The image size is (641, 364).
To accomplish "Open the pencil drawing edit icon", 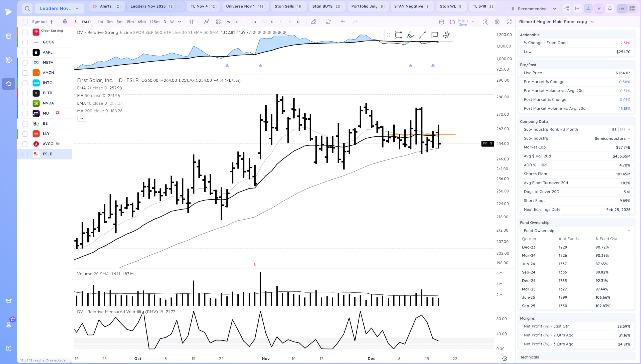I will (x=313, y=22).
